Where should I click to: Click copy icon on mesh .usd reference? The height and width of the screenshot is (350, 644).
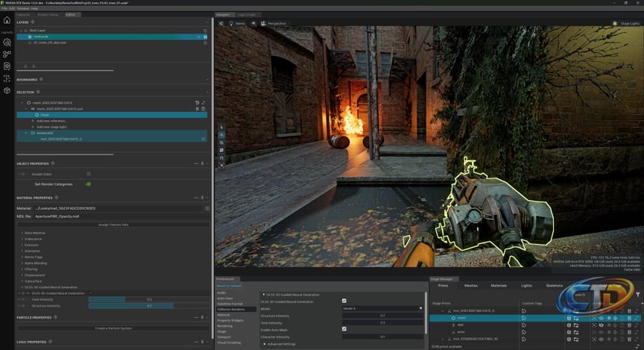click(x=203, y=109)
